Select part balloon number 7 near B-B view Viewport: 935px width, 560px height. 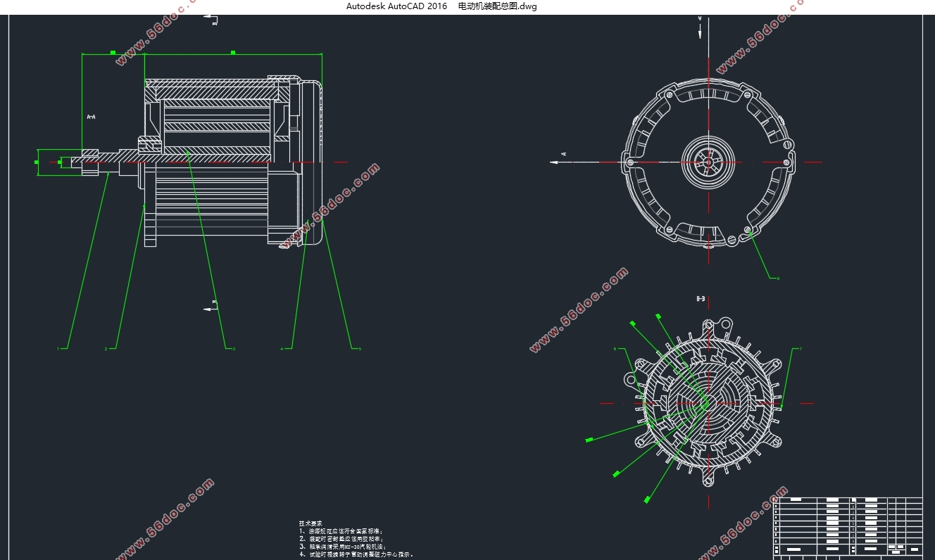(800, 348)
